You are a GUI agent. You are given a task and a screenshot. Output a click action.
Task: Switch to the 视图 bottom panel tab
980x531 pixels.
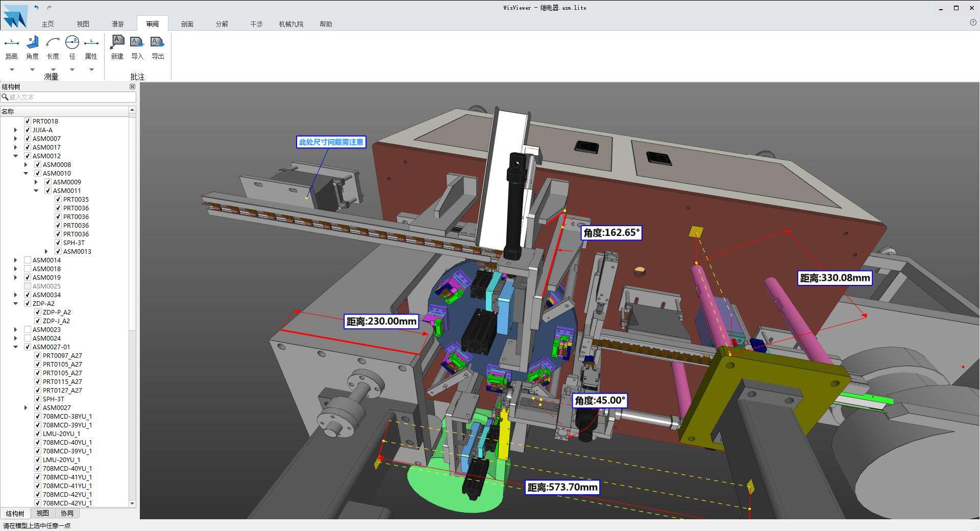click(x=43, y=513)
